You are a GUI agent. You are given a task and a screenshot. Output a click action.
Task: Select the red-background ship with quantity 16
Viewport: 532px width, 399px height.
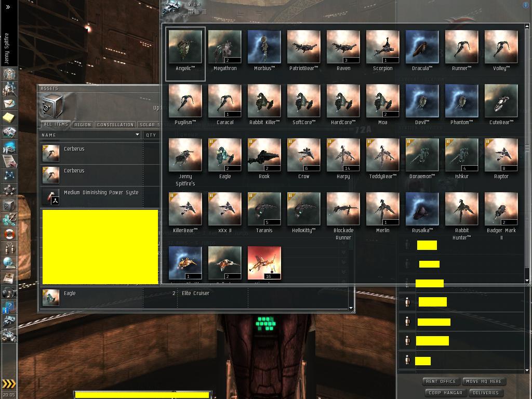(x=264, y=263)
